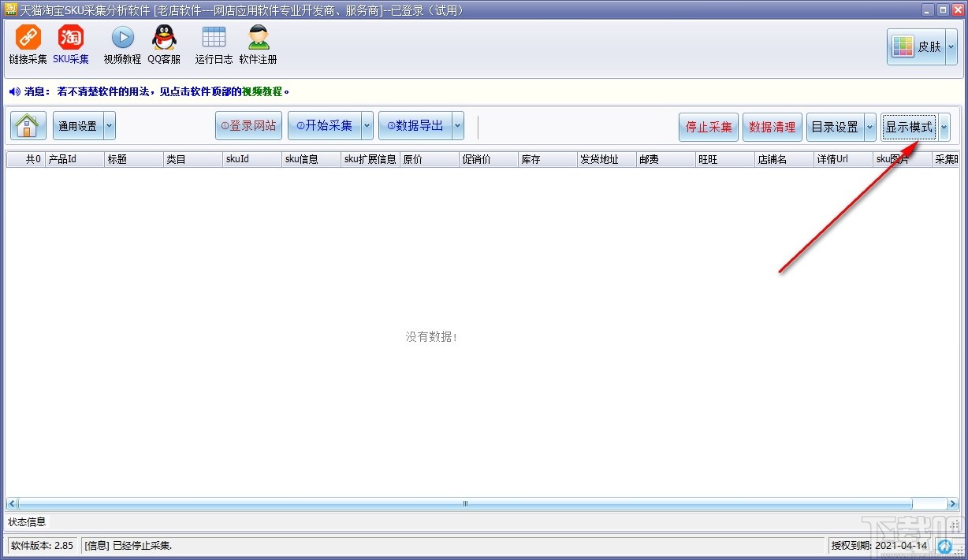Click 数据清理 data cleanup button

coord(773,127)
